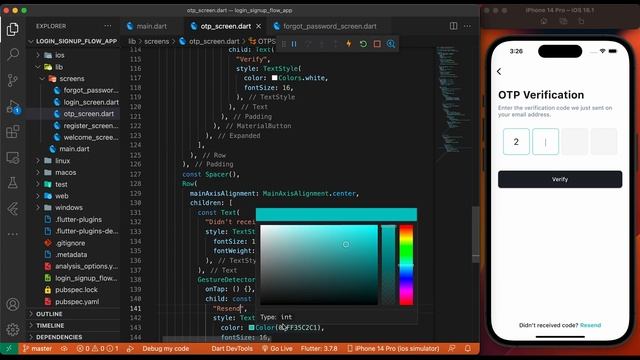Open the Extensions view icon
The height and width of the screenshot is (360, 640).
tap(13, 131)
